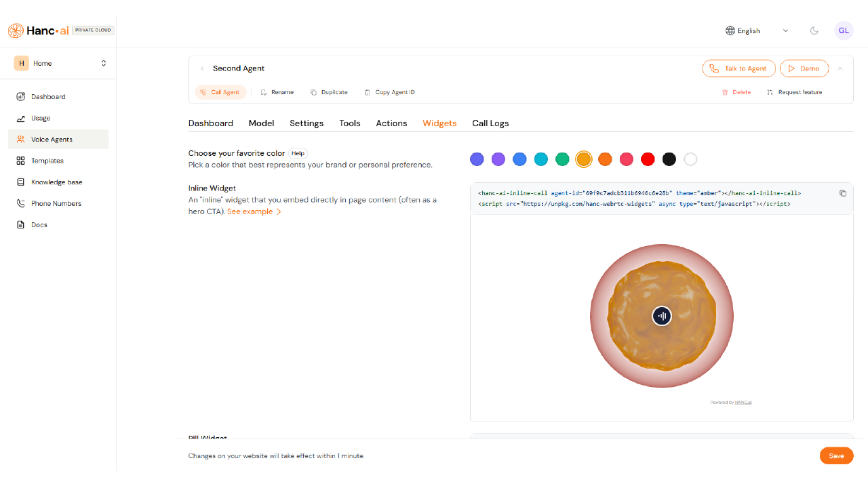Expand the Home workspace switcher
868x488 pixels.
tap(60, 63)
